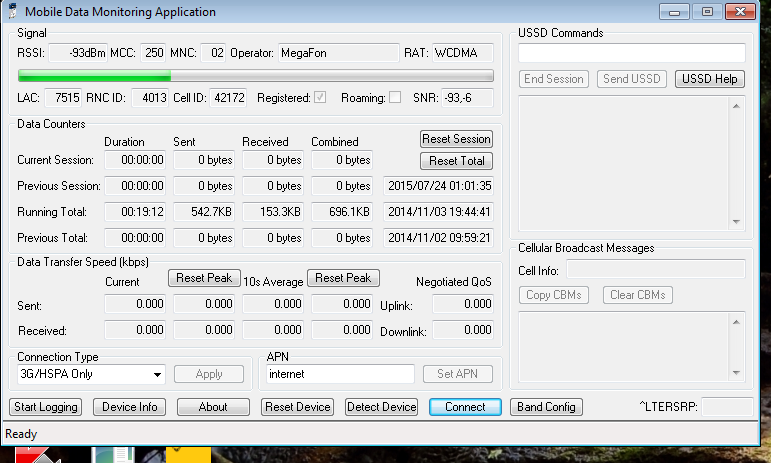Click Cellular Broadcast scrollbar up arrow

tap(736, 322)
